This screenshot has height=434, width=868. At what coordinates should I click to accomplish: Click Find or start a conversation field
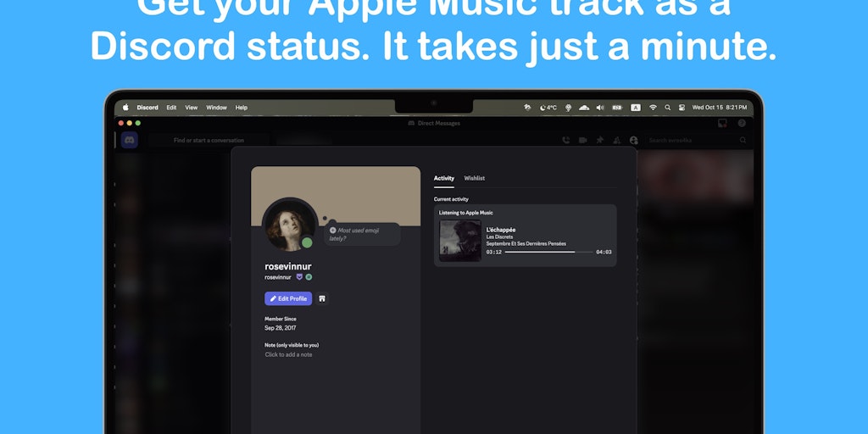coord(209,141)
